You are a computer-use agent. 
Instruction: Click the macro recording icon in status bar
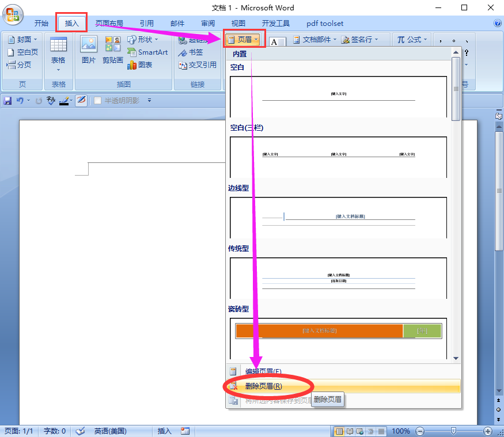tap(185, 431)
